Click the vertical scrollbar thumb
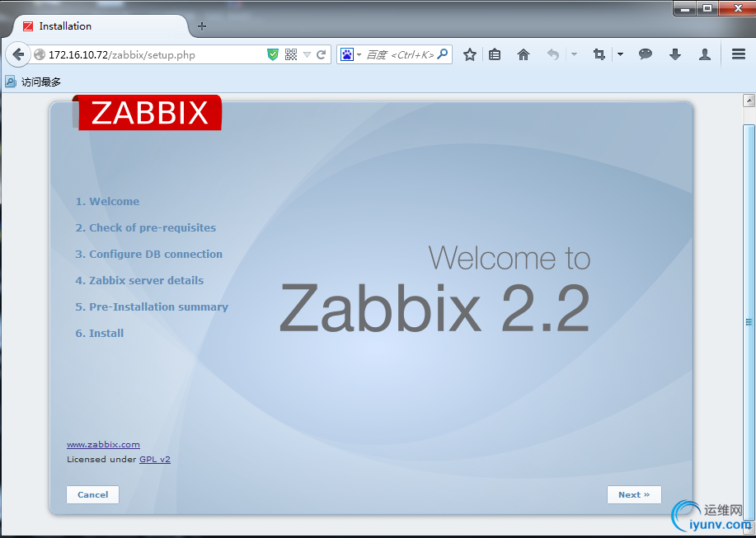The height and width of the screenshot is (538, 756). [x=749, y=322]
